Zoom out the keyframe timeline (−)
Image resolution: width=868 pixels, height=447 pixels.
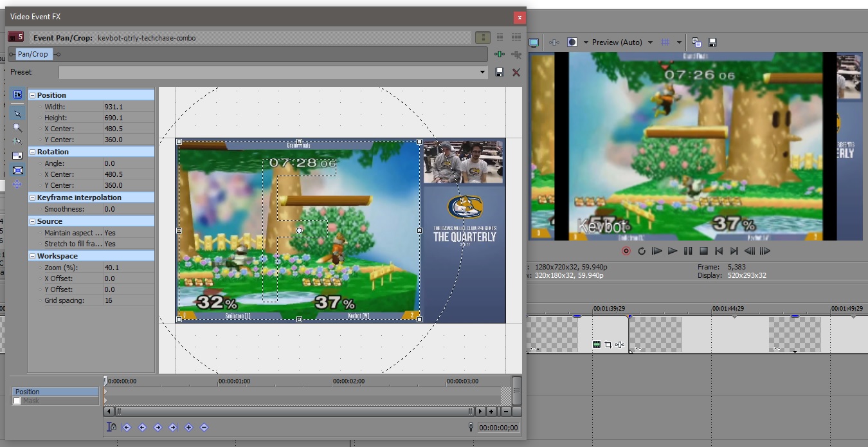[505, 411]
